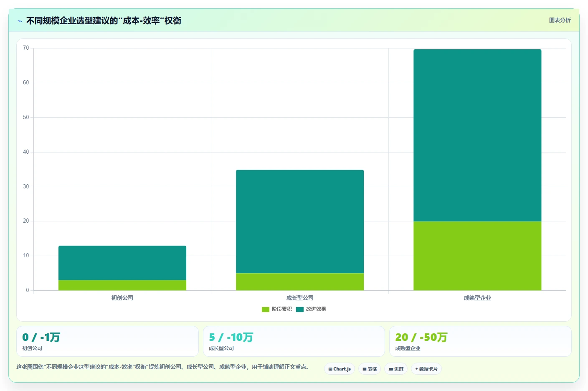Image resolution: width=588 pixels, height=391 pixels.
Task: Click the y-axis value 50
Action: click(26, 117)
